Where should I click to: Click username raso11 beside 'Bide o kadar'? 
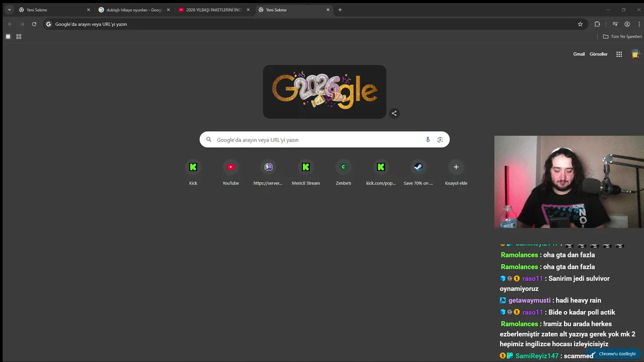[x=532, y=312]
